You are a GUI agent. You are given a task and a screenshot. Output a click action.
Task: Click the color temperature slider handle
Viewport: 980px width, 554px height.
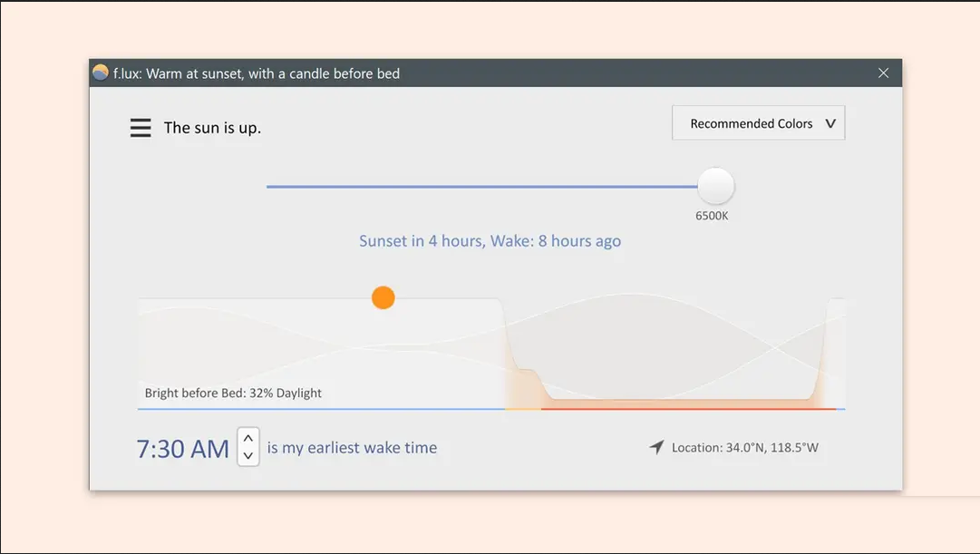[715, 187]
